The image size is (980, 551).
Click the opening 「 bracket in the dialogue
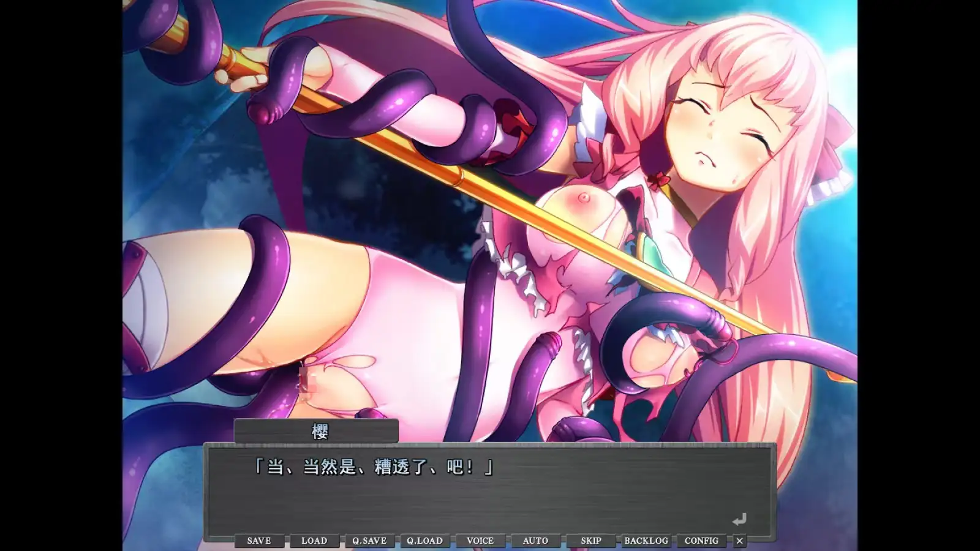(258, 467)
